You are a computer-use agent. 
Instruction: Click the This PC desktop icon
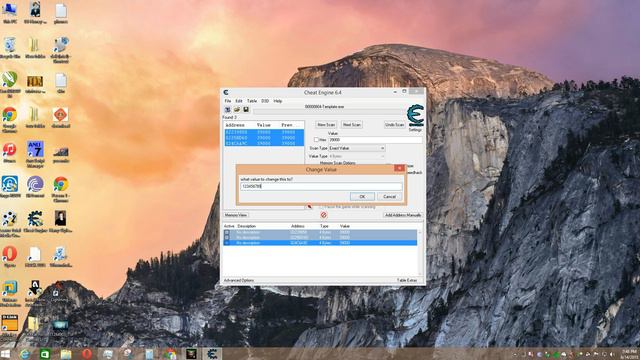click(10, 13)
